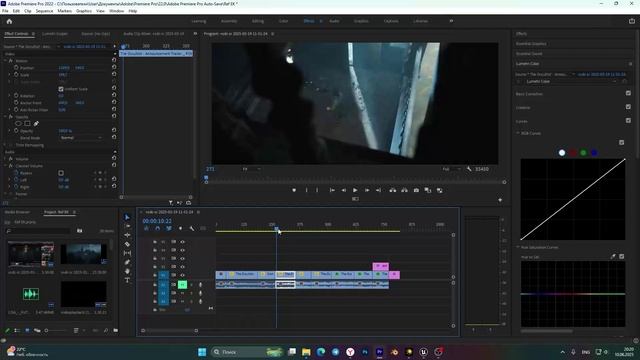This screenshot has width=640, height=360.
Task: Expand the Scale property arrow
Action: pyautogui.click(x=9, y=75)
